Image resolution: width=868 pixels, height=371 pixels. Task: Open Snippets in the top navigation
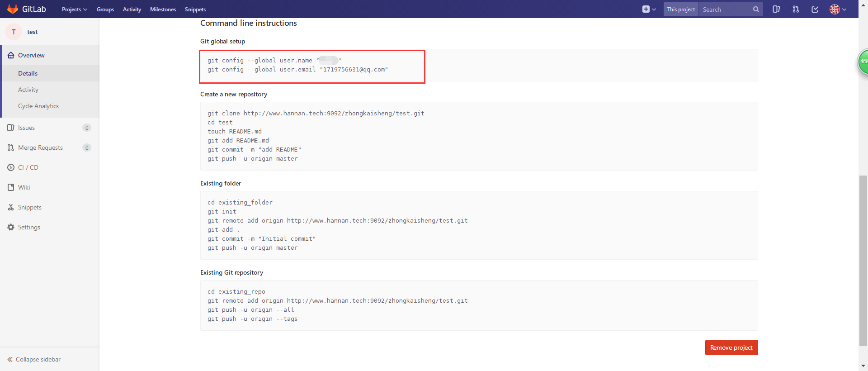pyautogui.click(x=195, y=10)
